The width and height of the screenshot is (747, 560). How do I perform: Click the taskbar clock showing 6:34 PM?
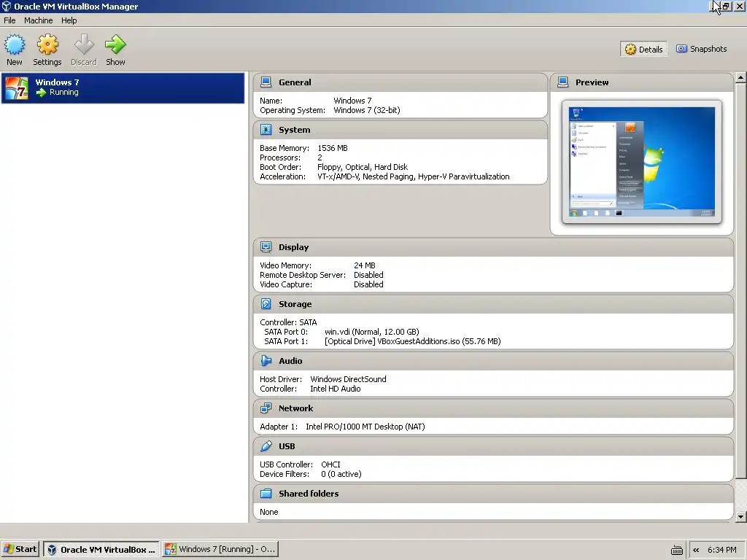point(721,550)
